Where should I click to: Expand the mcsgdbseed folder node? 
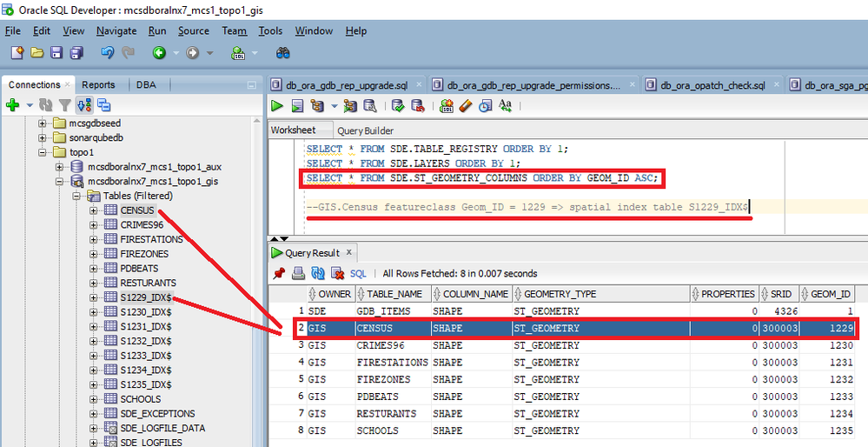pyautogui.click(x=42, y=123)
